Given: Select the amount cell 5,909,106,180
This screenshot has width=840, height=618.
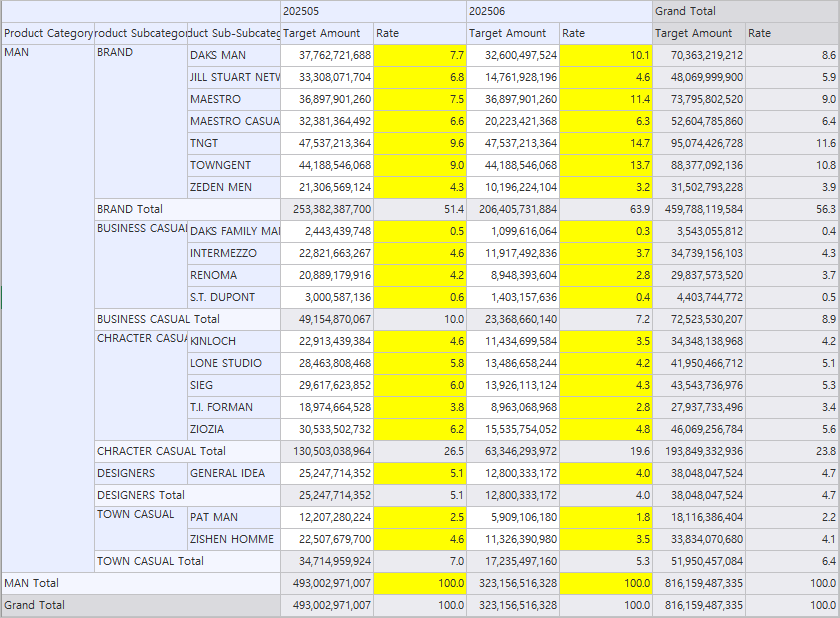Looking at the screenshot, I should [x=513, y=517].
